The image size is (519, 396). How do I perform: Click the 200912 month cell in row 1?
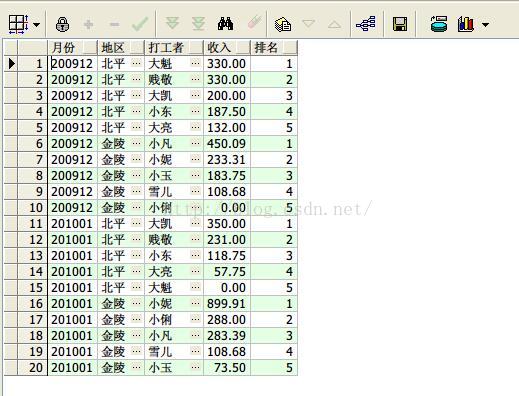(x=73, y=64)
